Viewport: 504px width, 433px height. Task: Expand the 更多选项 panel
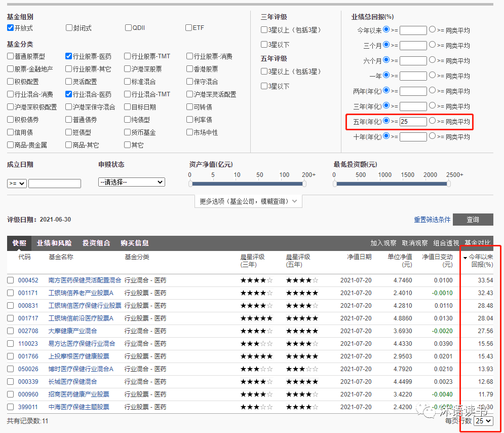pos(248,201)
